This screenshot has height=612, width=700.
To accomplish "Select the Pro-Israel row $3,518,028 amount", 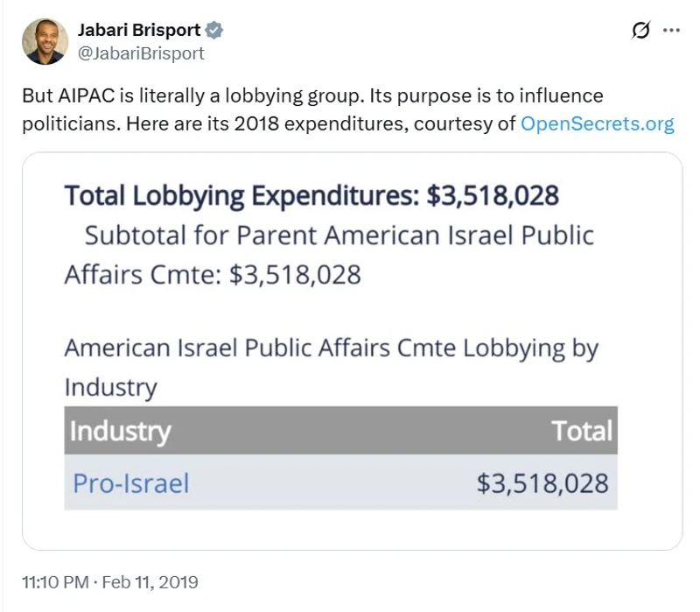I will [x=542, y=482].
